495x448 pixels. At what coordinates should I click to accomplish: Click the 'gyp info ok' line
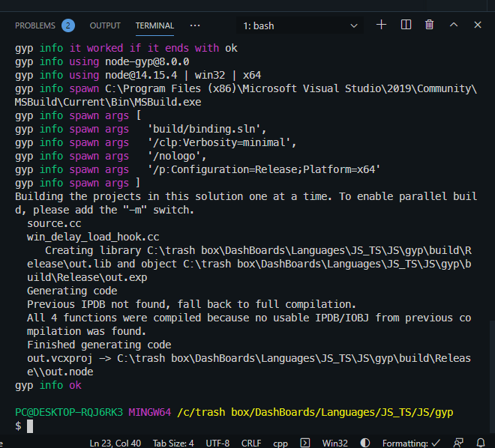[x=48, y=385]
